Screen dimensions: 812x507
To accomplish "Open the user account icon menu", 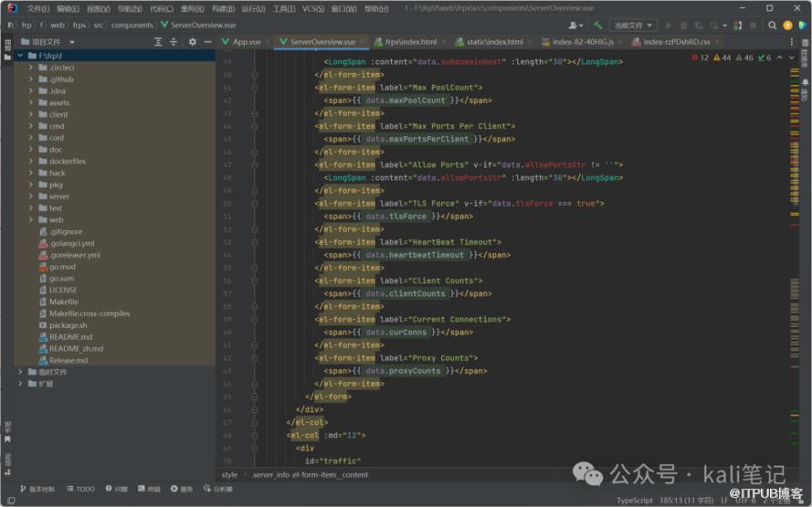I will pyautogui.click(x=575, y=26).
